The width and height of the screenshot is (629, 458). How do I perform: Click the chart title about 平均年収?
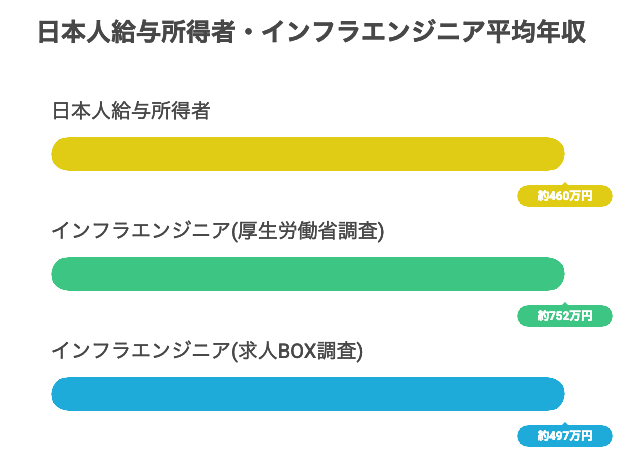311,32
